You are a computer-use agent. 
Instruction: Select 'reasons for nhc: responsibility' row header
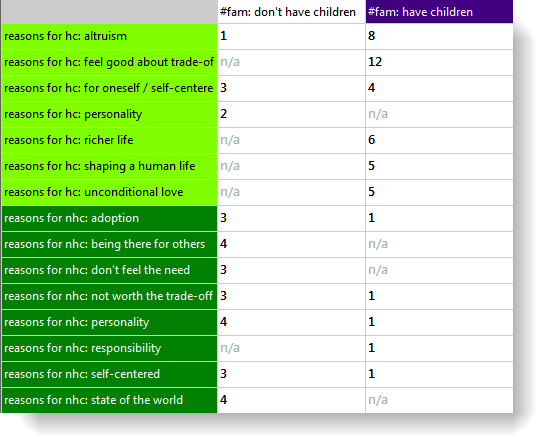110,348
